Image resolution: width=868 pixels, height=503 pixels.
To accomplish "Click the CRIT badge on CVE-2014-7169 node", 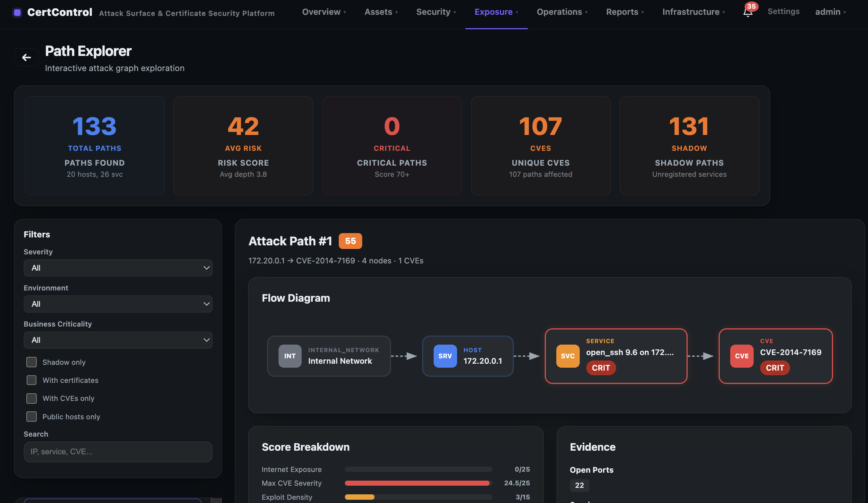I will point(775,368).
